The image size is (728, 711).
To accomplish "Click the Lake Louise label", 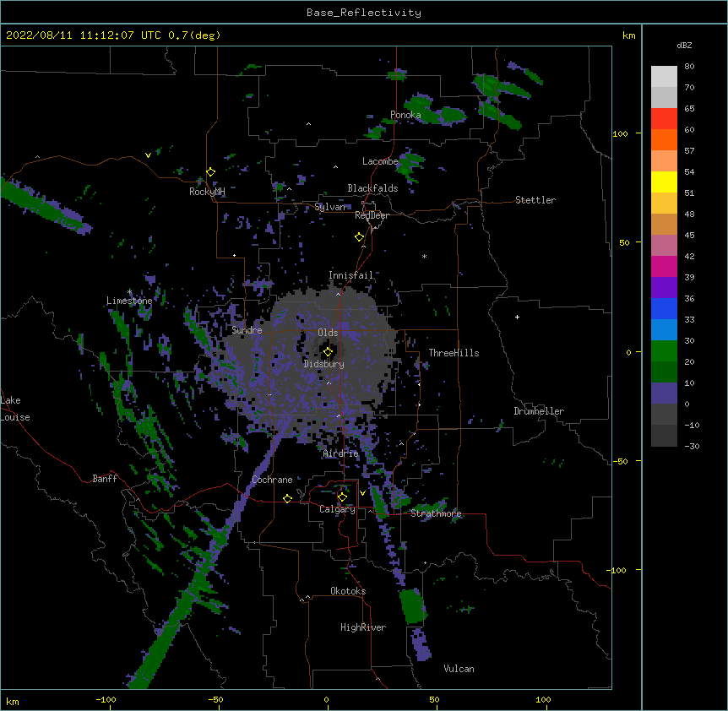I will pyautogui.click(x=15, y=409).
